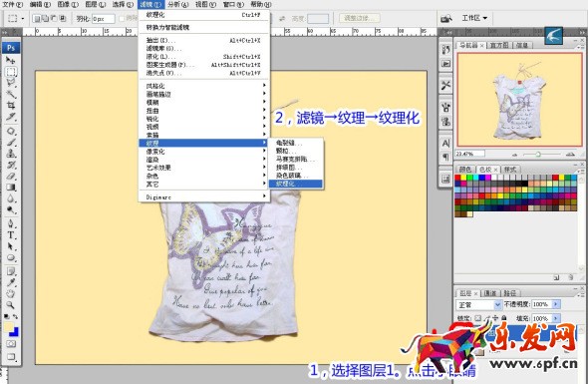The height and width of the screenshot is (384, 588).
Task: Select the Notes tool
Action: [11, 271]
